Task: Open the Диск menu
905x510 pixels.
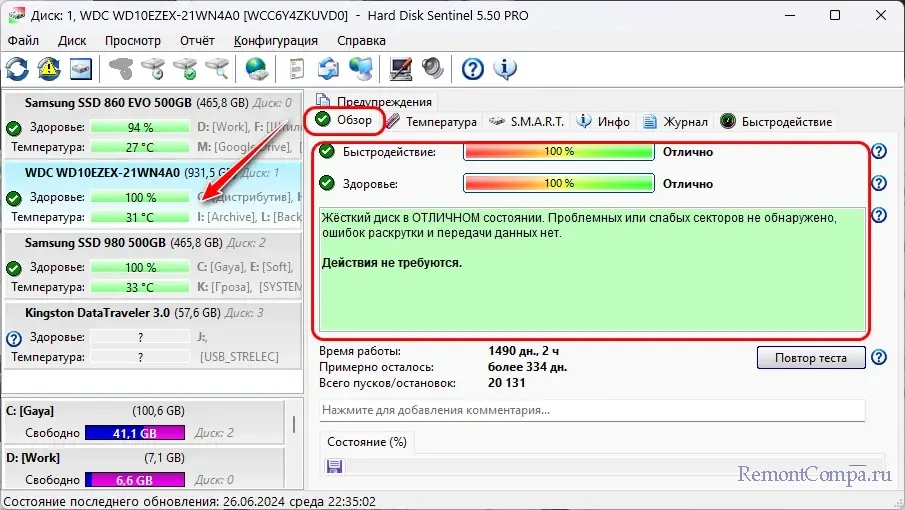Action: (72, 41)
